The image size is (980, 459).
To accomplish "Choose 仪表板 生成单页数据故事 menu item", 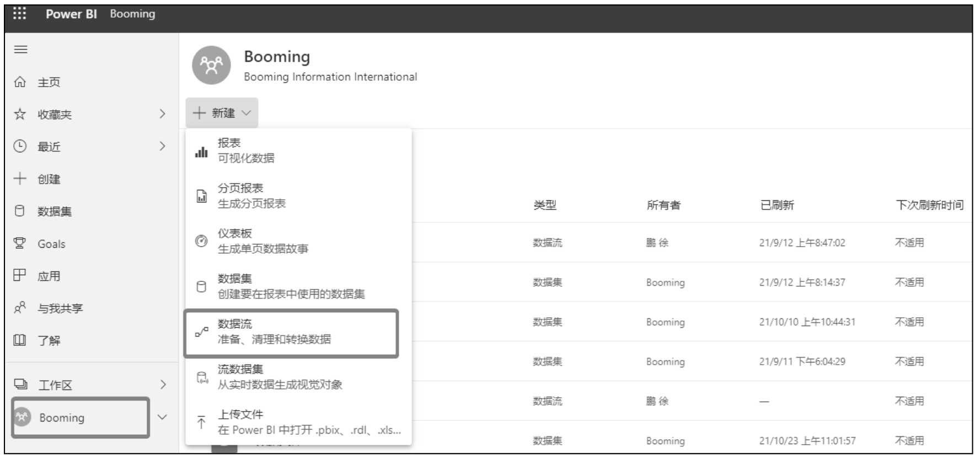I will (x=298, y=241).
